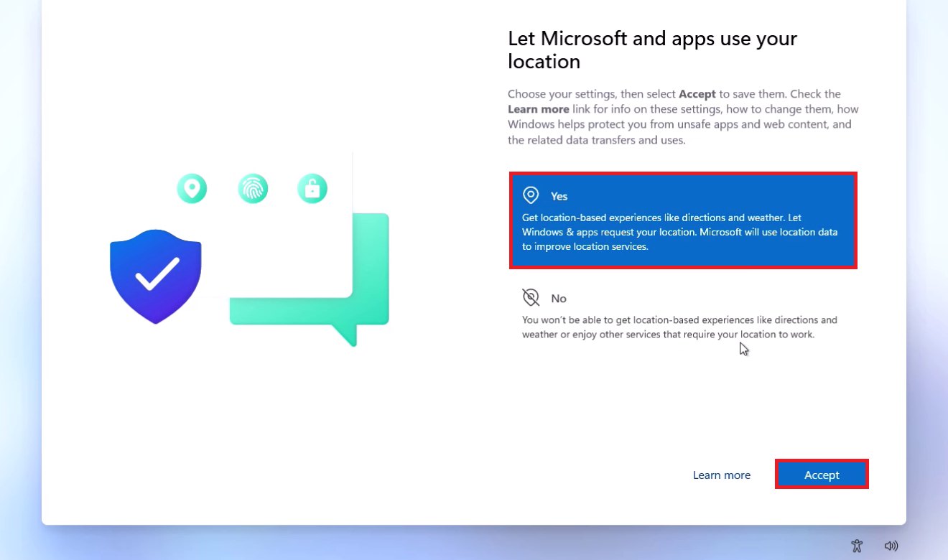Click the fingerprint illustration icon
The image size is (948, 560).
click(x=253, y=189)
